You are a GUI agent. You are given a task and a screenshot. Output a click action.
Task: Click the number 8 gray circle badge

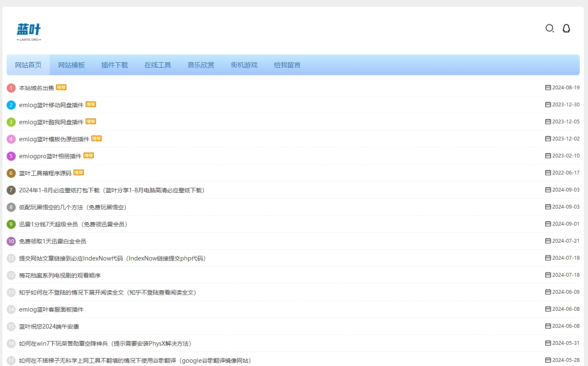tap(11, 207)
